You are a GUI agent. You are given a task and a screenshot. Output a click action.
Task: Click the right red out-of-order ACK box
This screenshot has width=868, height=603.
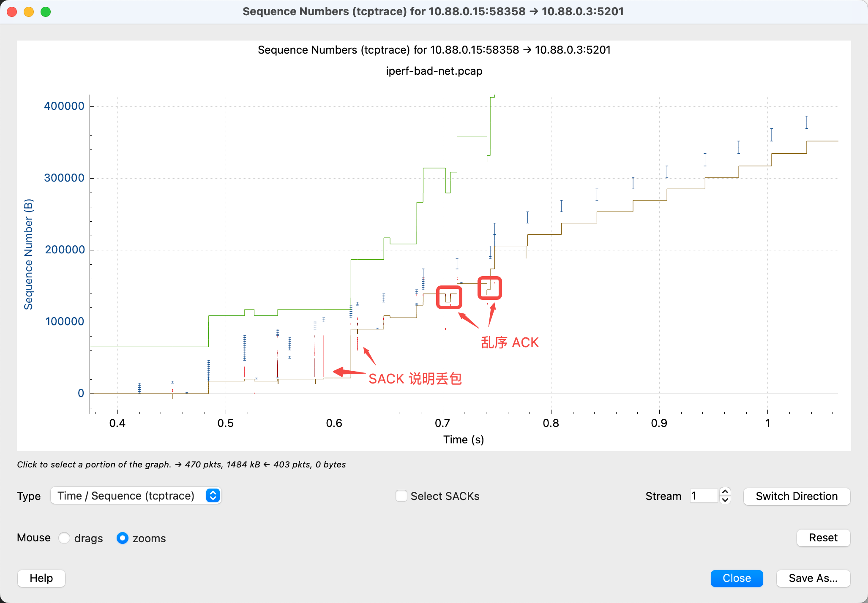click(x=489, y=288)
